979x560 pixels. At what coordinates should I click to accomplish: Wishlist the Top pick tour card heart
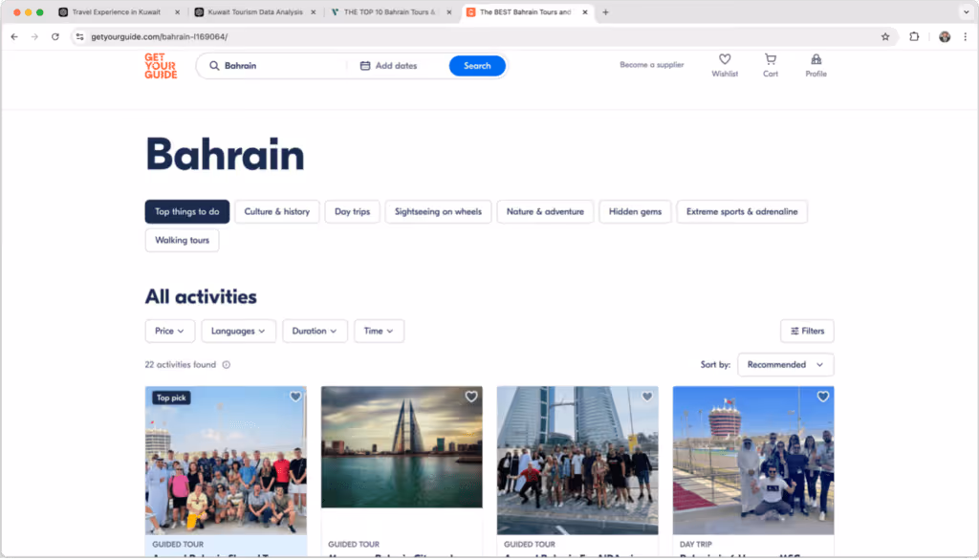(x=295, y=397)
